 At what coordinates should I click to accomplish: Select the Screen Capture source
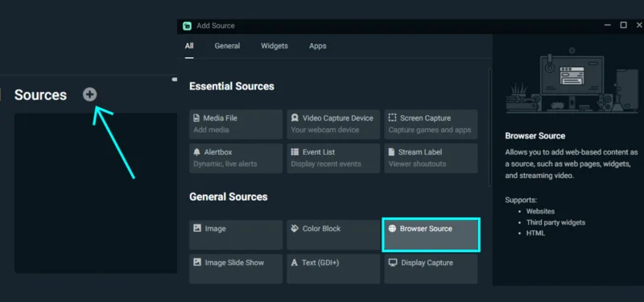click(431, 124)
